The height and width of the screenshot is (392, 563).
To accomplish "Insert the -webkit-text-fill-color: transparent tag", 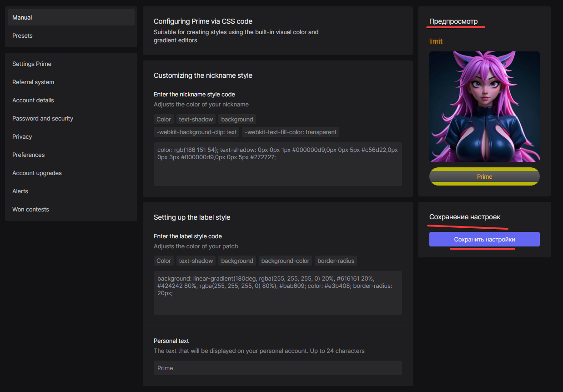I will coord(291,132).
